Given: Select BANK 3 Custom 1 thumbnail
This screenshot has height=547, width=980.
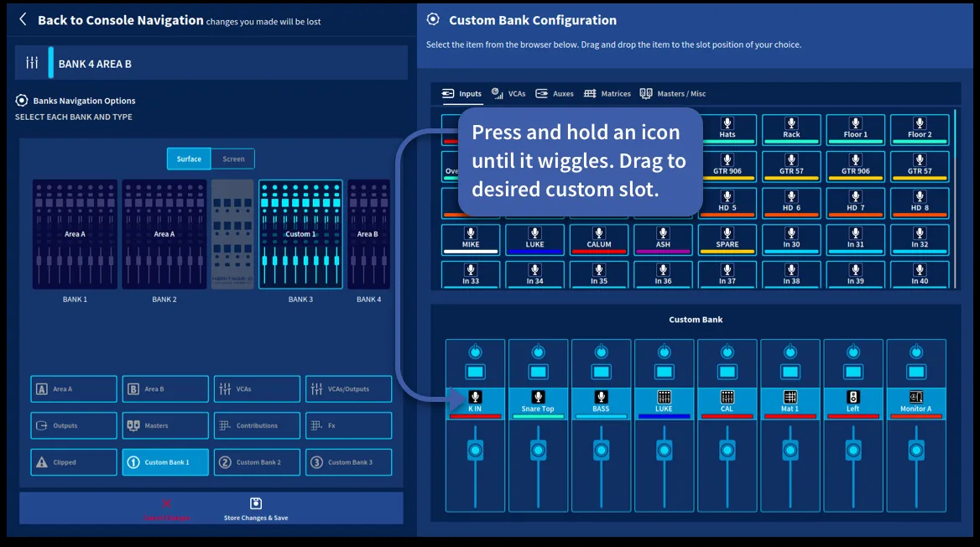Looking at the screenshot, I should [x=300, y=234].
